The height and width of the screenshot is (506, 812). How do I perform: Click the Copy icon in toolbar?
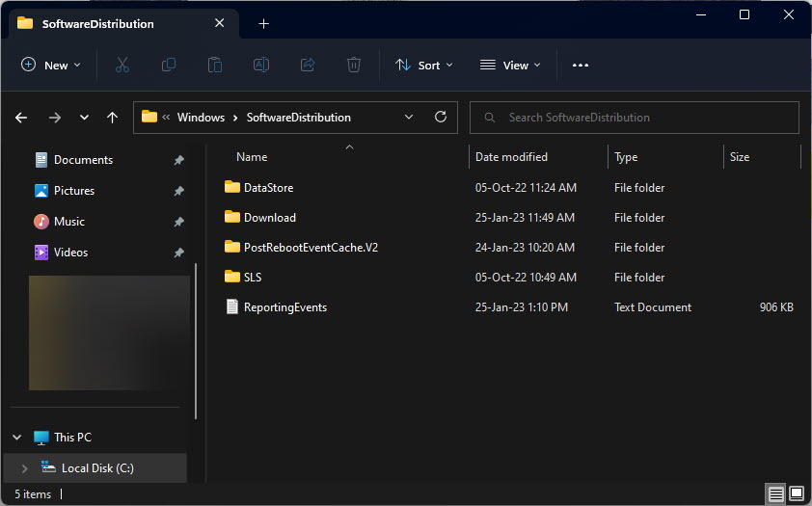(x=169, y=66)
